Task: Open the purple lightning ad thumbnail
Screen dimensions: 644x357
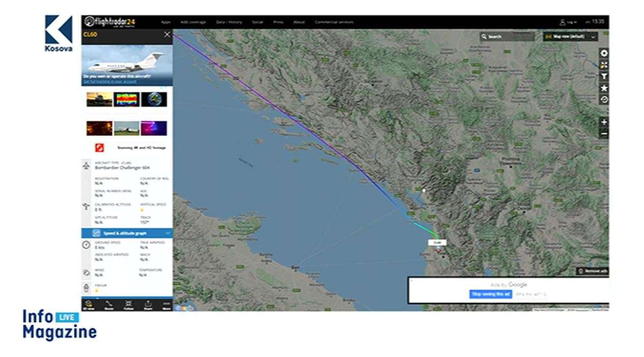Action: [154, 128]
